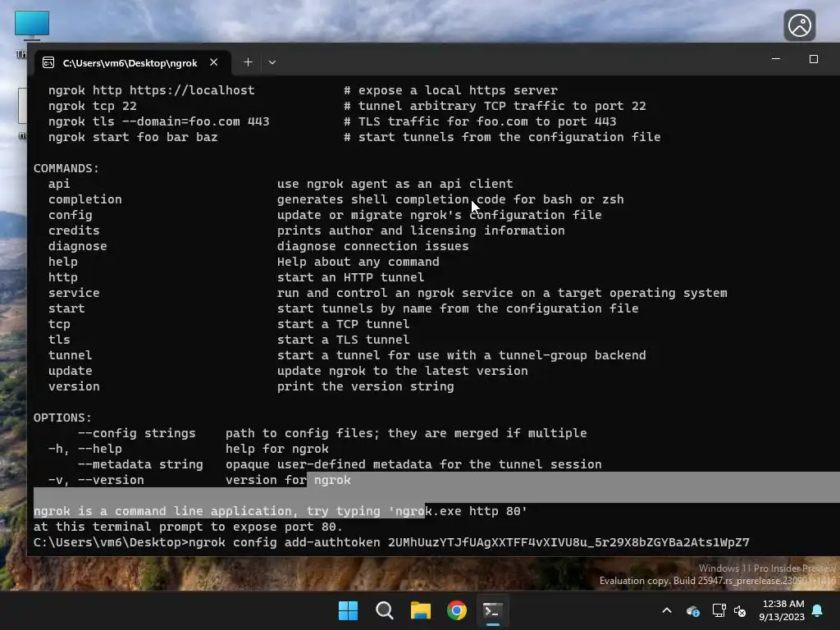Viewport: 840px width, 630px height.
Task: Click the 'ngrok tcp 22' example line
Action: pos(92,106)
